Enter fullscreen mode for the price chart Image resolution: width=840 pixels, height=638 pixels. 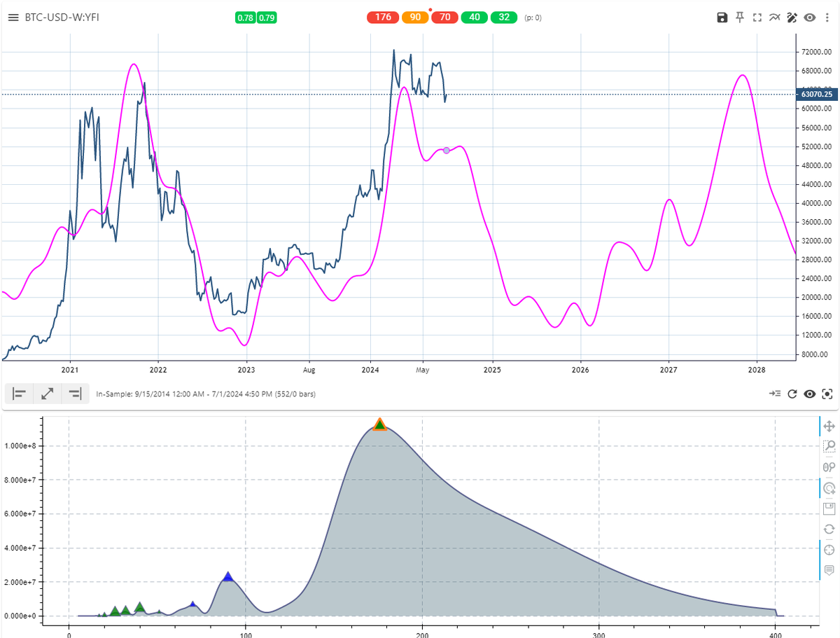pos(757,18)
